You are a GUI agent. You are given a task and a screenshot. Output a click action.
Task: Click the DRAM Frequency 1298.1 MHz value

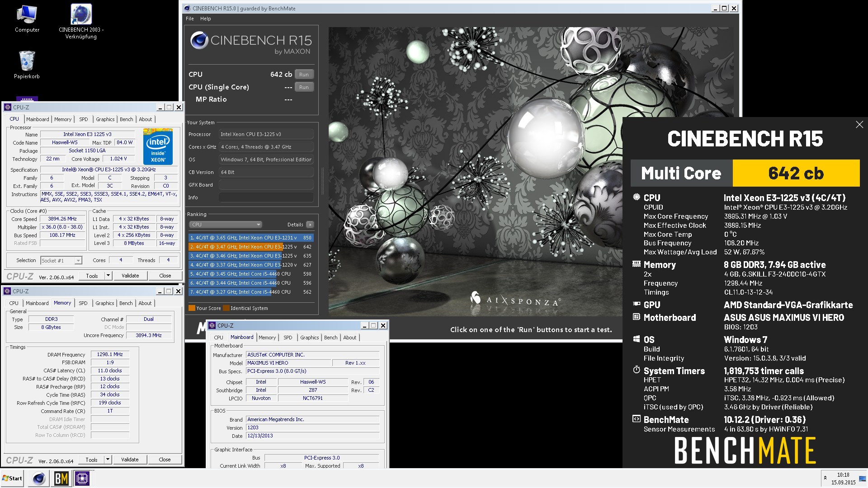pos(110,354)
